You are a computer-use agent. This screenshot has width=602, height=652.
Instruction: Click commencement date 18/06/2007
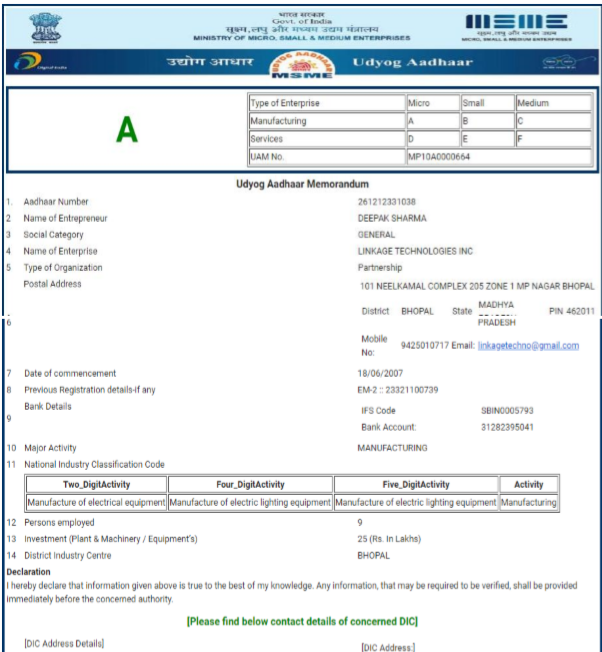click(380, 373)
